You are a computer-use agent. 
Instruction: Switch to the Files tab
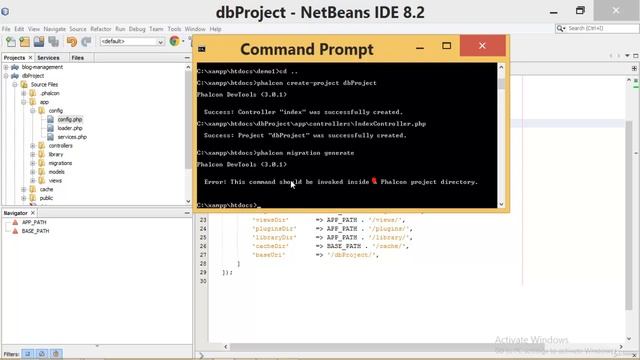[x=77, y=58]
